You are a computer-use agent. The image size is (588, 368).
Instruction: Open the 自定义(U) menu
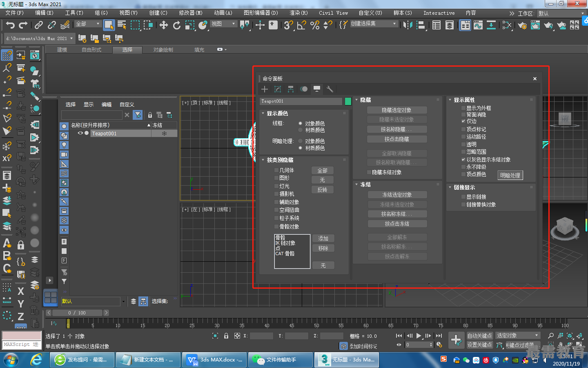[370, 13]
